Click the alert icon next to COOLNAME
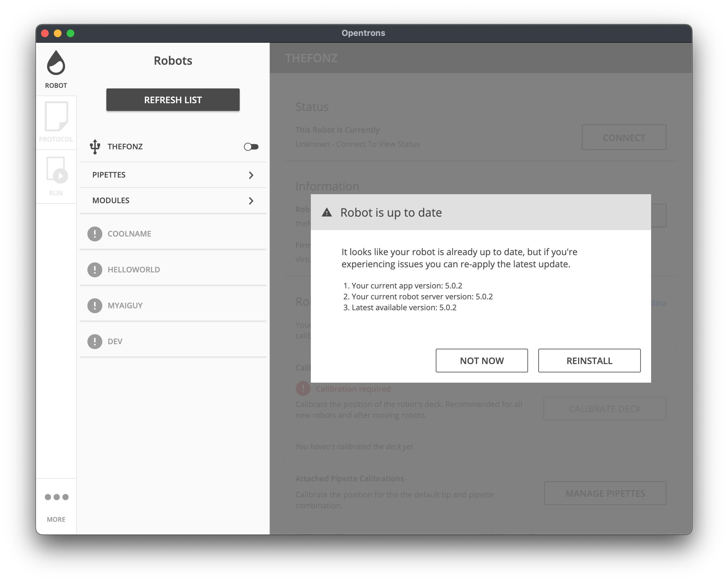 (95, 233)
